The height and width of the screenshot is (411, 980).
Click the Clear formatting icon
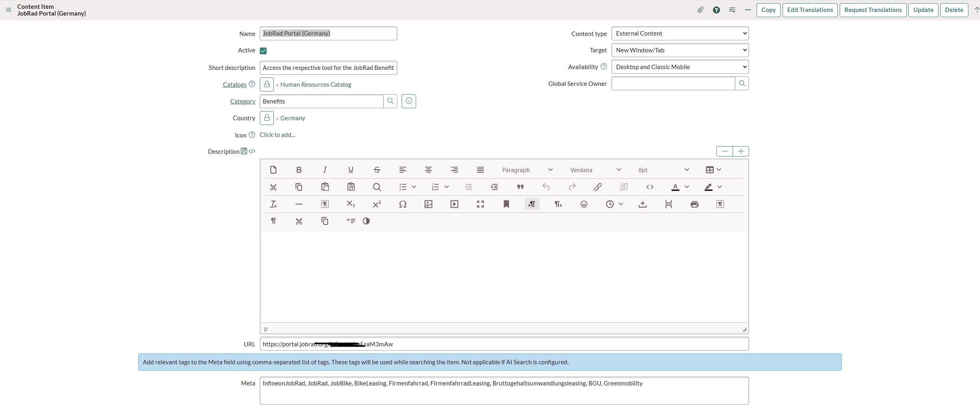tap(273, 204)
